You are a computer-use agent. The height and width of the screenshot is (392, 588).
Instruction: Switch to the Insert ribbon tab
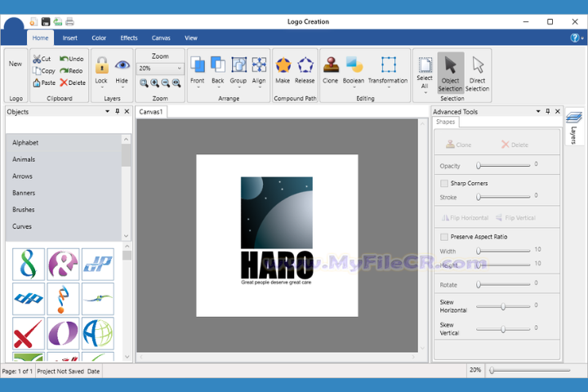click(x=69, y=38)
